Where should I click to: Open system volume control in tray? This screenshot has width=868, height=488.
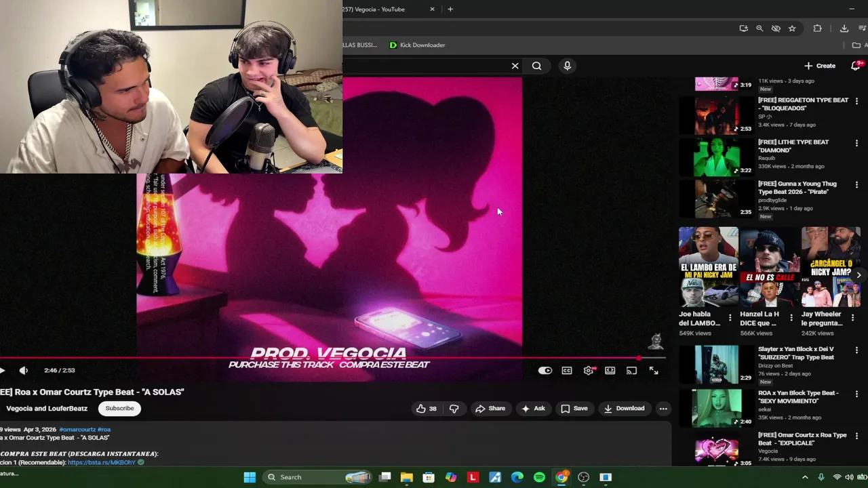(849, 477)
